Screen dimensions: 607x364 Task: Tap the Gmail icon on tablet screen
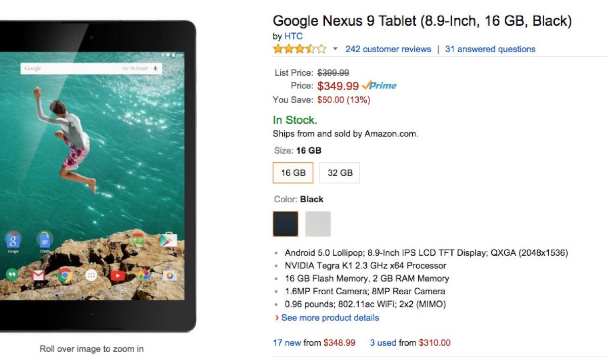click(x=38, y=276)
